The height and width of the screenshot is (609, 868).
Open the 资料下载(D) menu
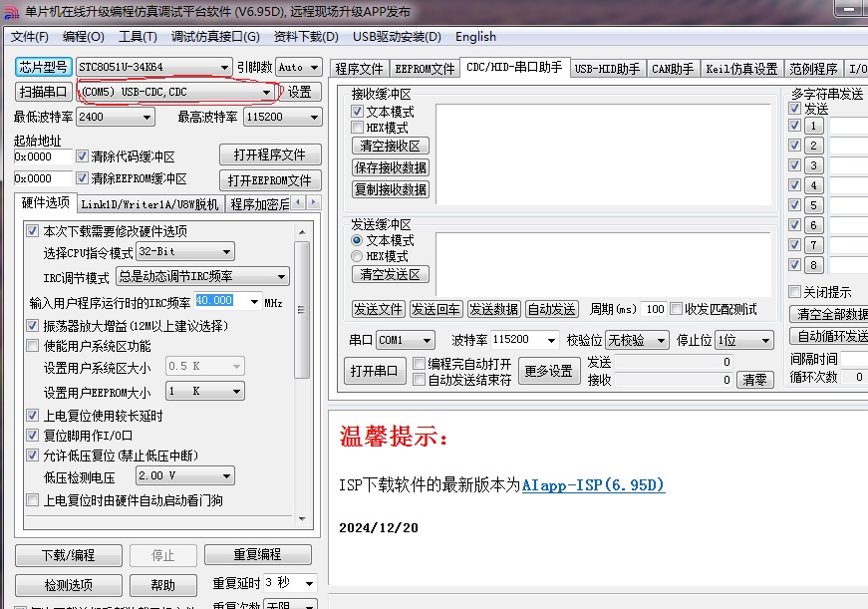click(306, 37)
